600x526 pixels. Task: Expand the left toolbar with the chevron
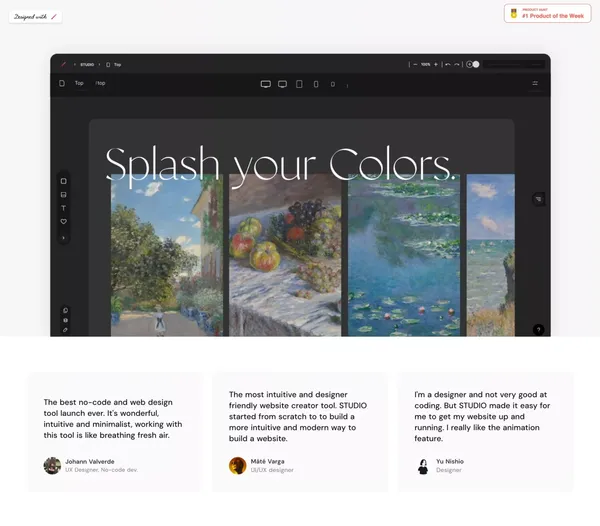point(64,238)
